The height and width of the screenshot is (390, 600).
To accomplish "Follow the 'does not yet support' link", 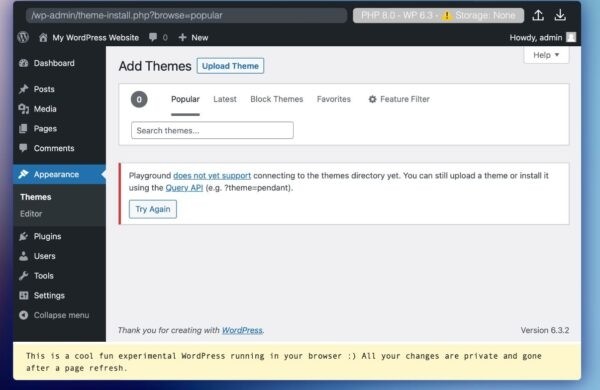I will [212, 176].
